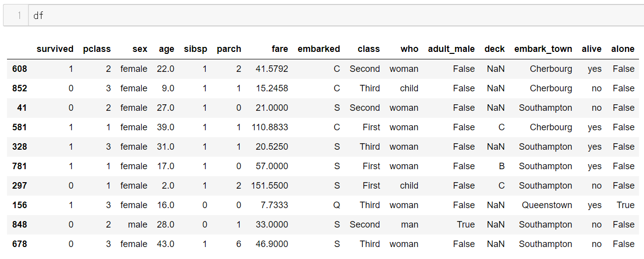Click age value 31.0
The height and width of the screenshot is (259, 644).
pos(165,147)
